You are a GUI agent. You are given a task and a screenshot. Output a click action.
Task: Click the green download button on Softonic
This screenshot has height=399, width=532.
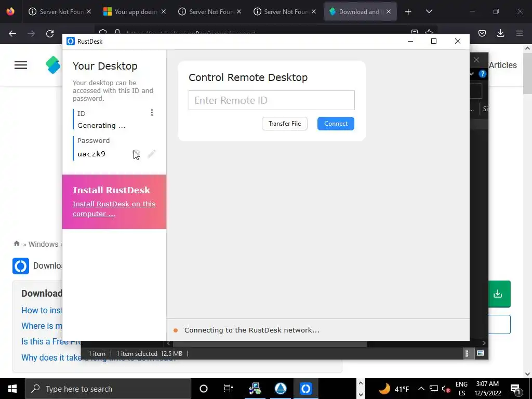(499, 294)
